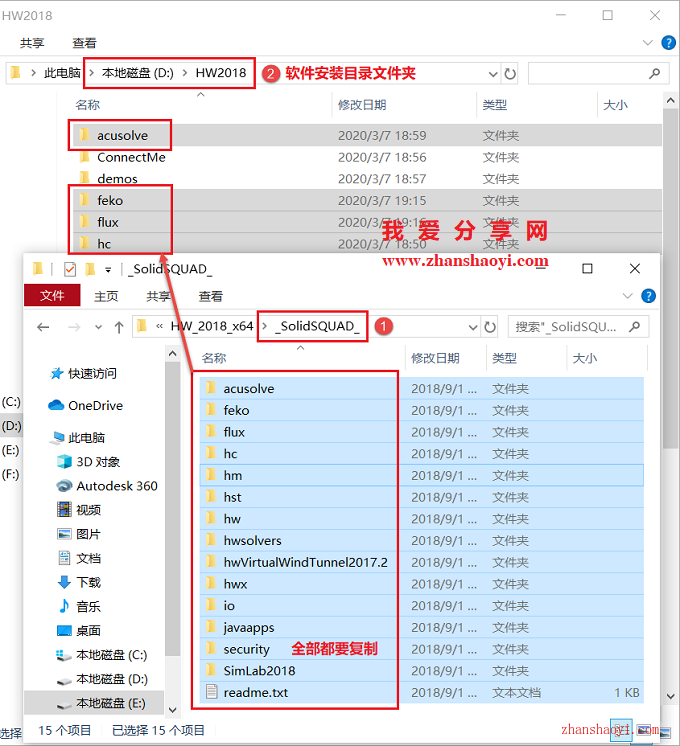Refresh the _SolidSQUAD_ folder view
The width and height of the screenshot is (680, 746).
pos(490,327)
